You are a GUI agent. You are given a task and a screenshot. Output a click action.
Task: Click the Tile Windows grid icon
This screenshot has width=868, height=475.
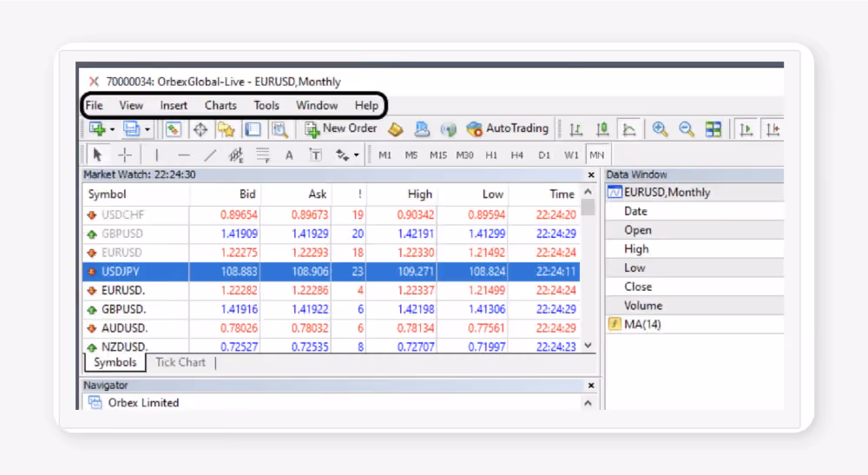713,129
